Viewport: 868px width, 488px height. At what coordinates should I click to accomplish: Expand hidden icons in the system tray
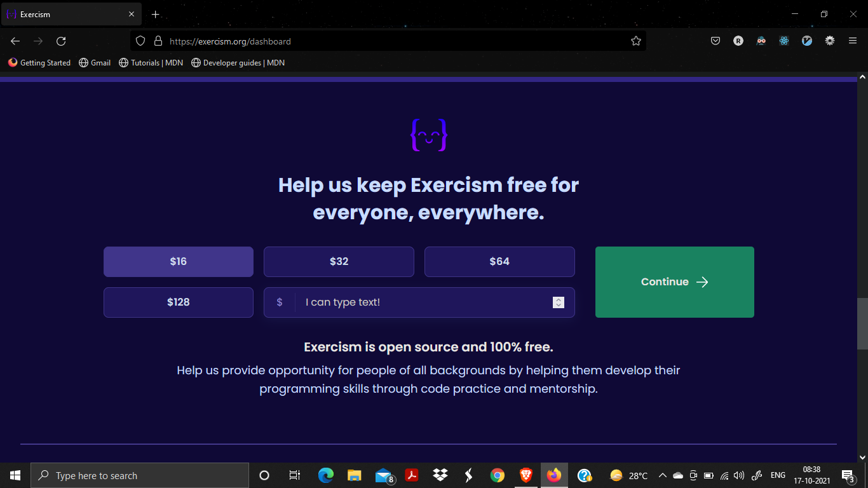coord(662,475)
